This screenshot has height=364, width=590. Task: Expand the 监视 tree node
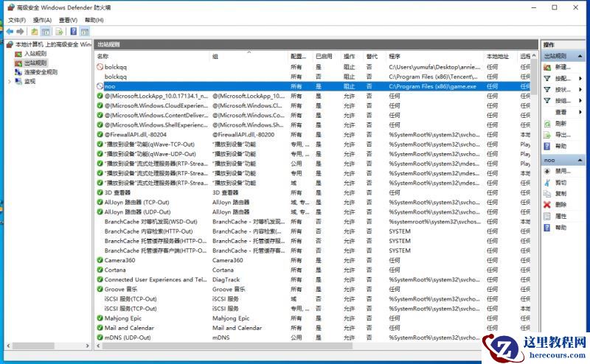(x=10, y=81)
